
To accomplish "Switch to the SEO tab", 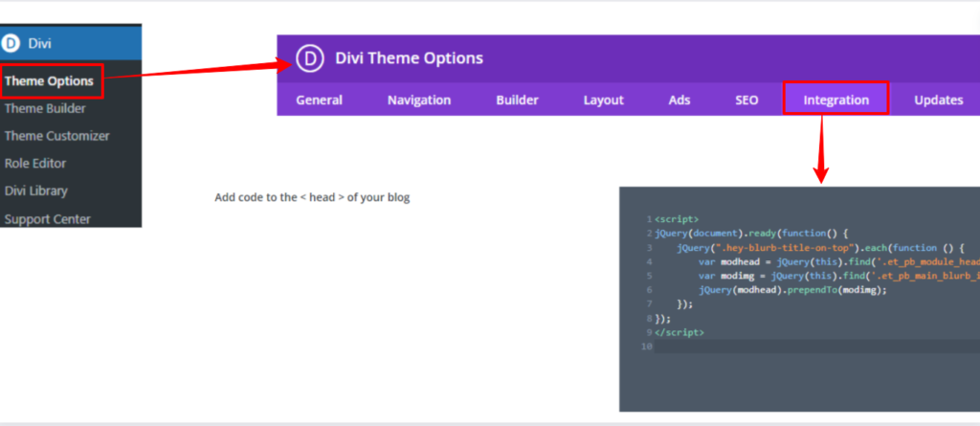I will pyautogui.click(x=746, y=100).
